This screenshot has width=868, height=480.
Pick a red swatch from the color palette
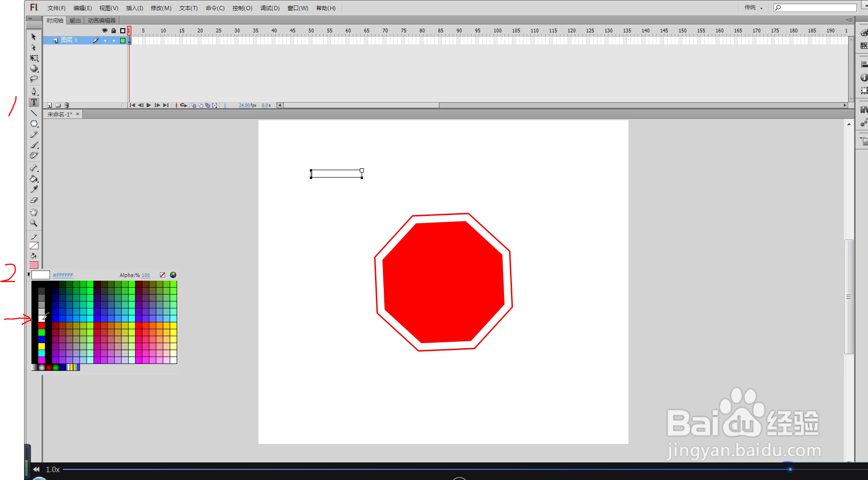(x=42, y=325)
